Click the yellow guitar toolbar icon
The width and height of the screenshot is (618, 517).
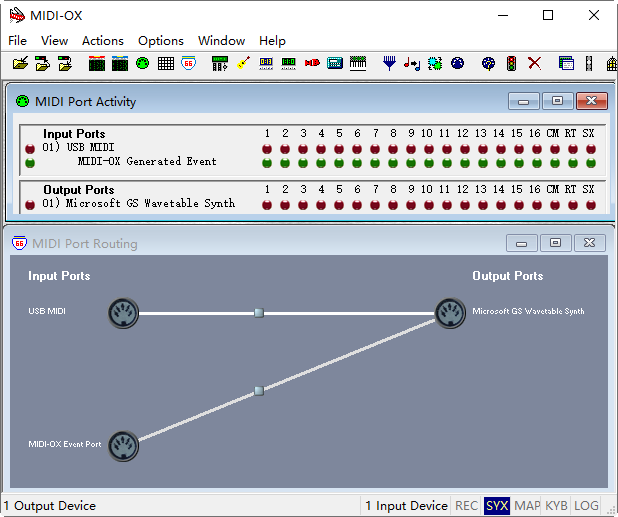pyautogui.click(x=242, y=63)
